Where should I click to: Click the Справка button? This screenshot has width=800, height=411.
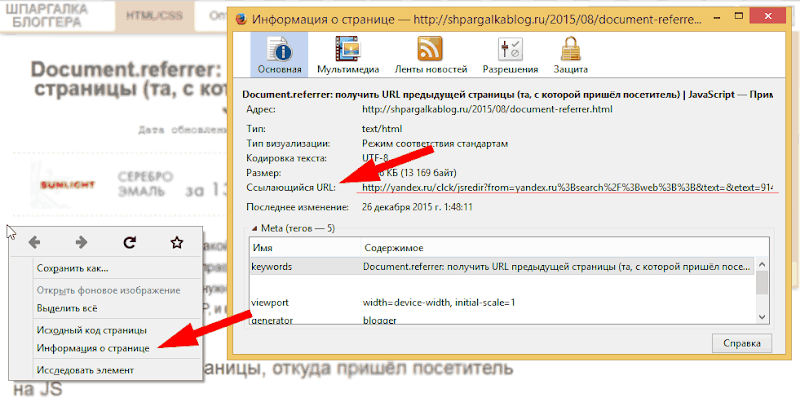coord(742,344)
